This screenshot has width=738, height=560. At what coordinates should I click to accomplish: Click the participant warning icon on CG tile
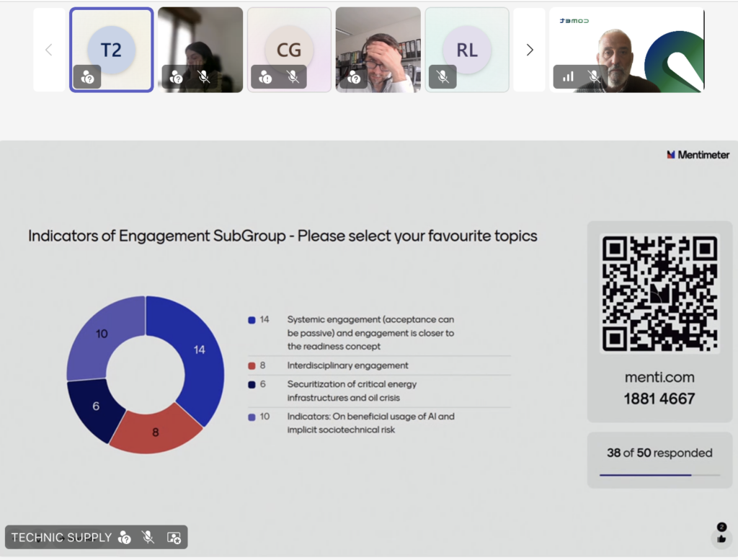point(265,77)
